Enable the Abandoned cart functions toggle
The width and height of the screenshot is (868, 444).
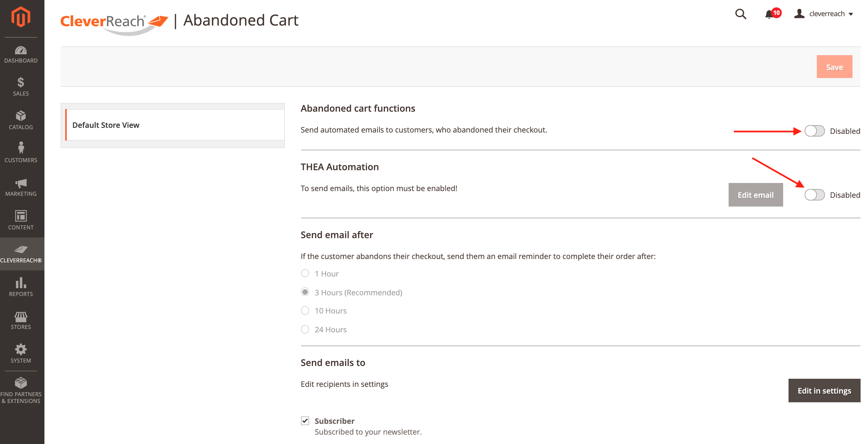click(x=814, y=131)
